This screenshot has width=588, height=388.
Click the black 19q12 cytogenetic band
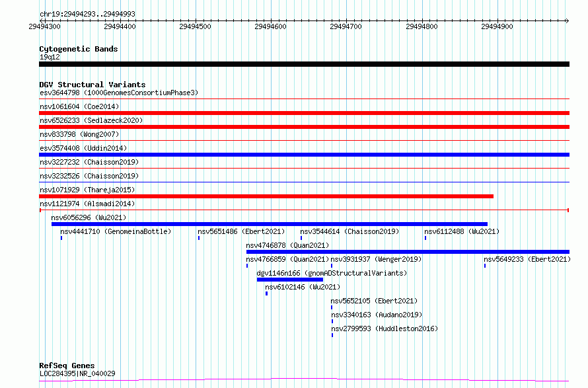click(x=304, y=64)
